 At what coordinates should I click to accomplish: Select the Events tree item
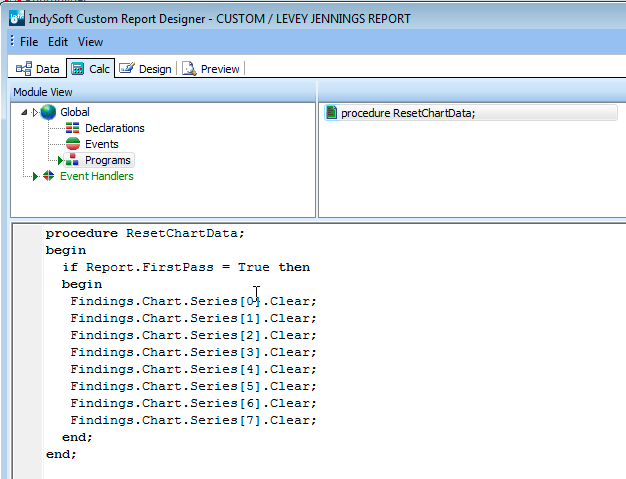click(101, 144)
